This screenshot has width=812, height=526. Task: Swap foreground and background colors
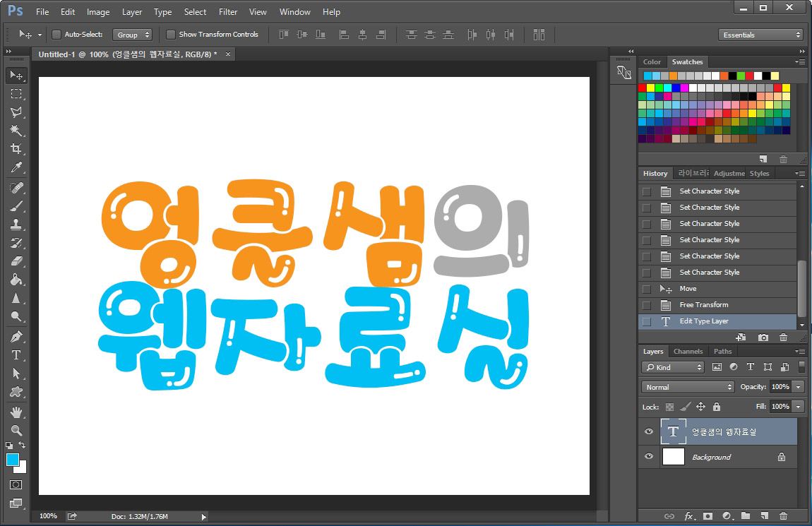23,445
